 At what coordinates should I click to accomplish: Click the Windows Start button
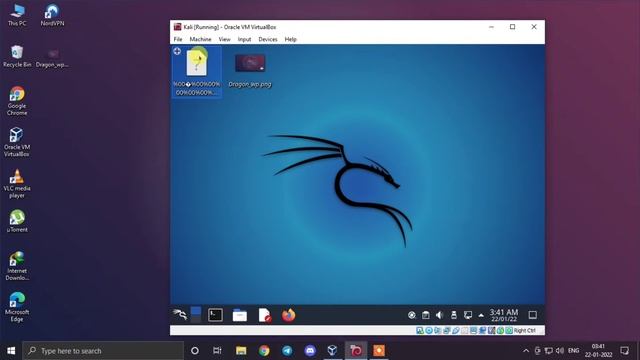tap(11, 351)
